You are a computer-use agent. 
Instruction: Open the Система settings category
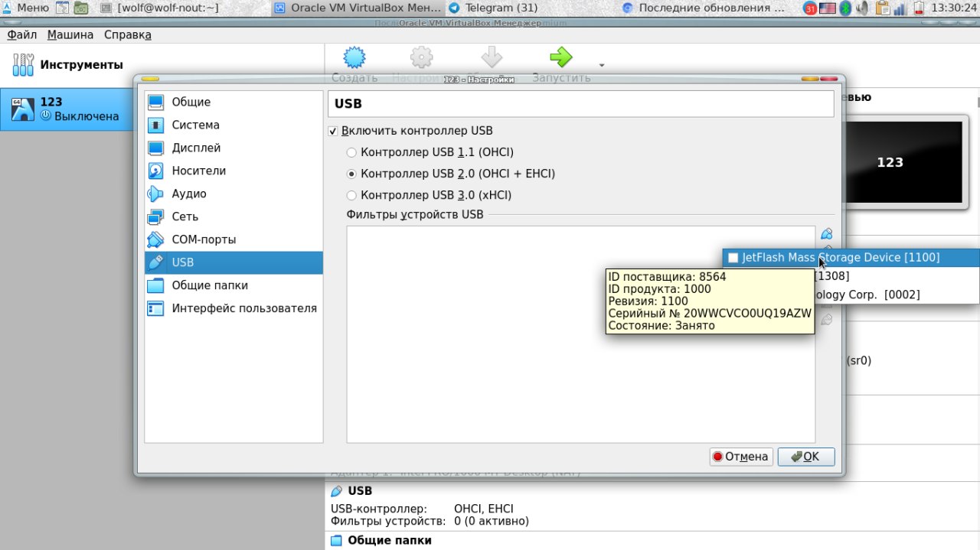tap(234, 125)
